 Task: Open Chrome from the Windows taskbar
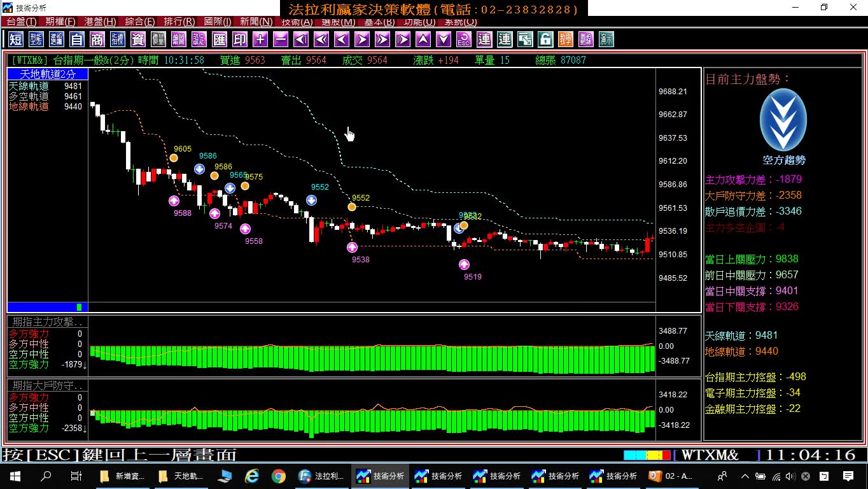click(x=278, y=476)
